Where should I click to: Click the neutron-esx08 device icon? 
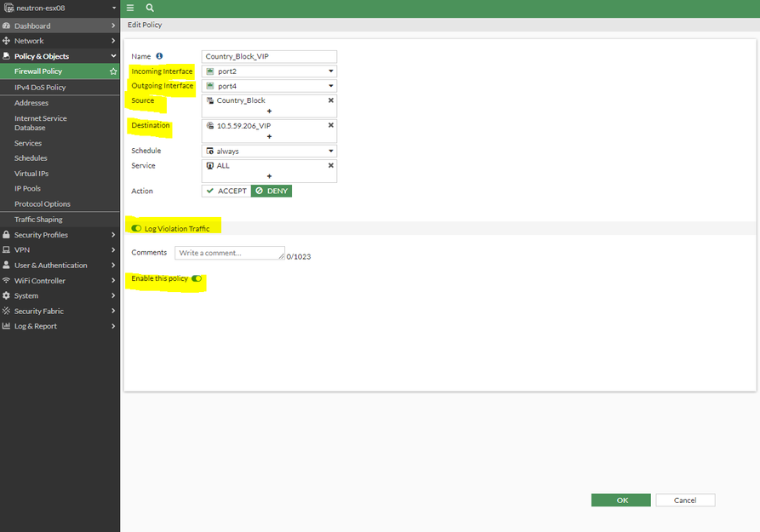click(x=9, y=8)
